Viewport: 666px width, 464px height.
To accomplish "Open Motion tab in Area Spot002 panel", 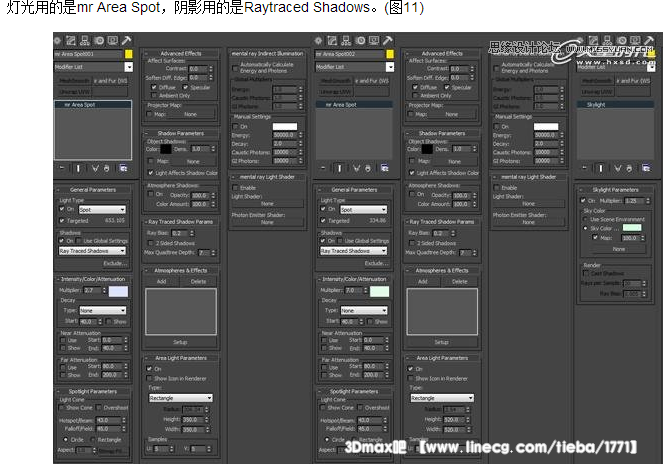I will coord(360,41).
